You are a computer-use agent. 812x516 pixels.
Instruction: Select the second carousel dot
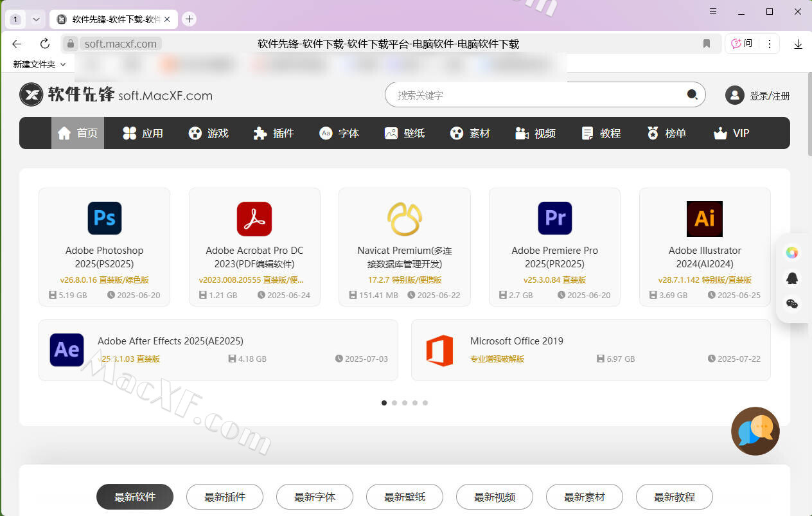click(394, 403)
